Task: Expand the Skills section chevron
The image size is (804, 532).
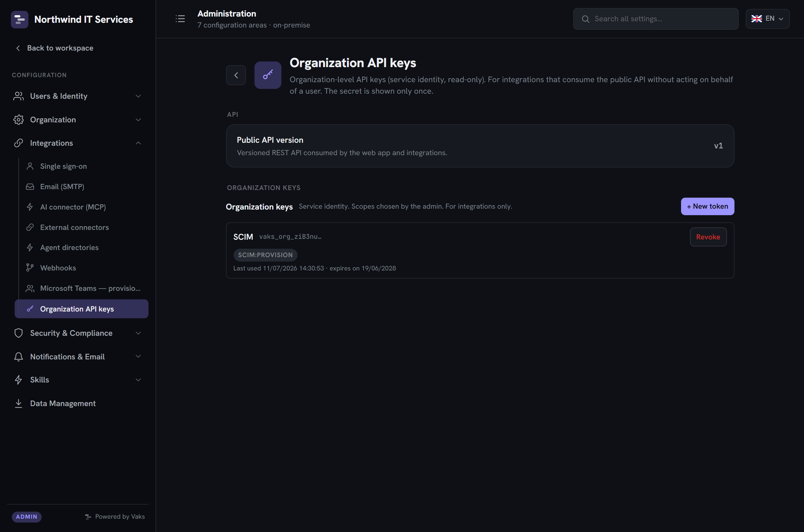Action: tap(138, 380)
